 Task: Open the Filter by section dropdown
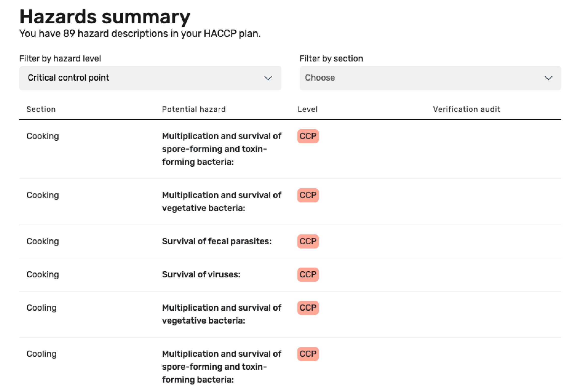coord(430,78)
